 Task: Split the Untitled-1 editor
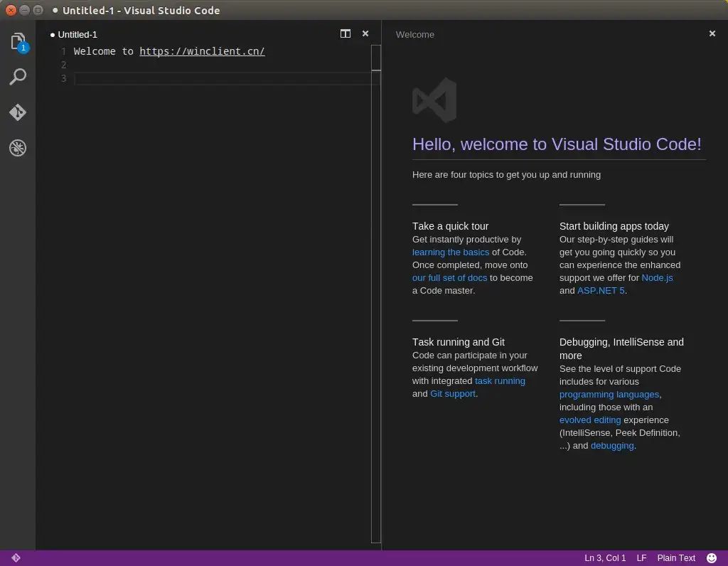tap(346, 33)
